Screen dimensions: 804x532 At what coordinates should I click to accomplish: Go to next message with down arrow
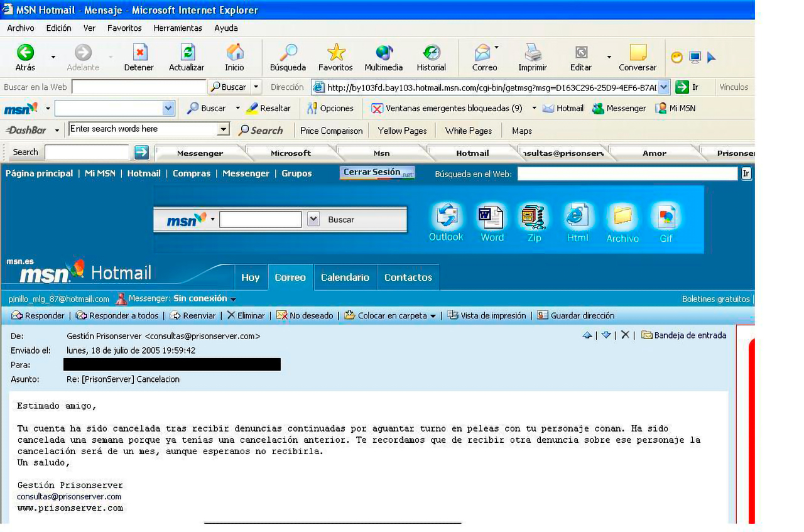point(606,335)
